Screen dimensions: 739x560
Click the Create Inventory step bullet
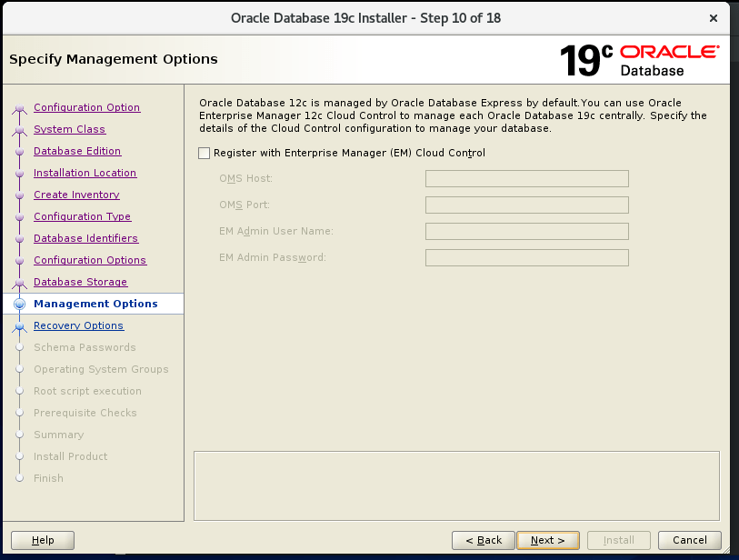coord(19,195)
